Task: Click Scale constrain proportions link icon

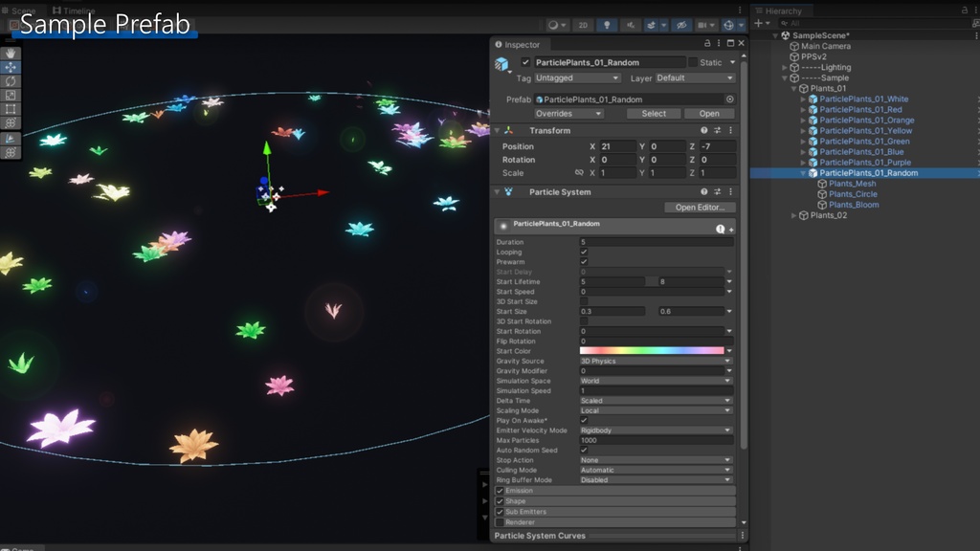Action: pyautogui.click(x=579, y=173)
